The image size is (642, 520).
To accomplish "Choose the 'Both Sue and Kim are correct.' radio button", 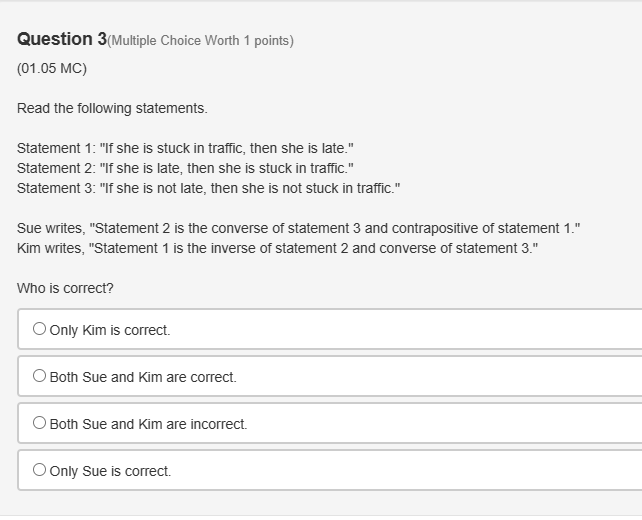I will coord(39,376).
